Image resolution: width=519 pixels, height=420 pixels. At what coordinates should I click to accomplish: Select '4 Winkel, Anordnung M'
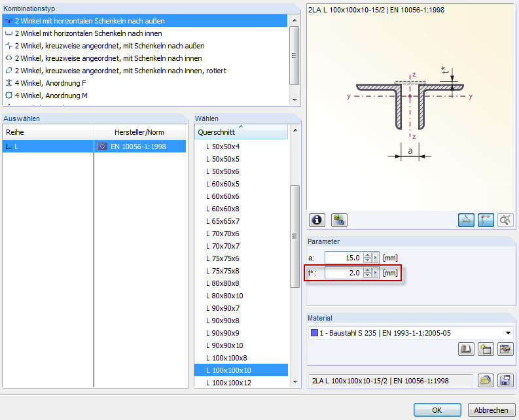pyautogui.click(x=145, y=96)
